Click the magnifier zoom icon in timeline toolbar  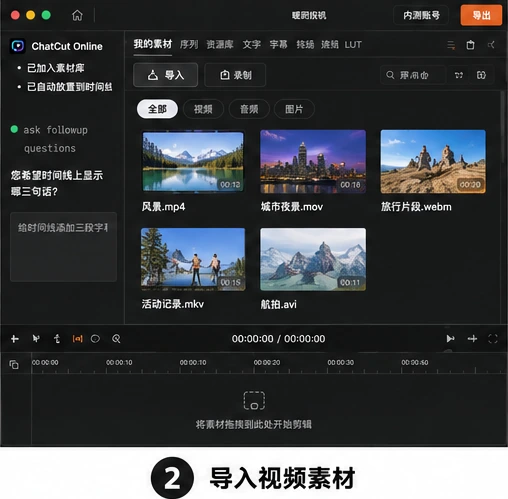coord(116,339)
